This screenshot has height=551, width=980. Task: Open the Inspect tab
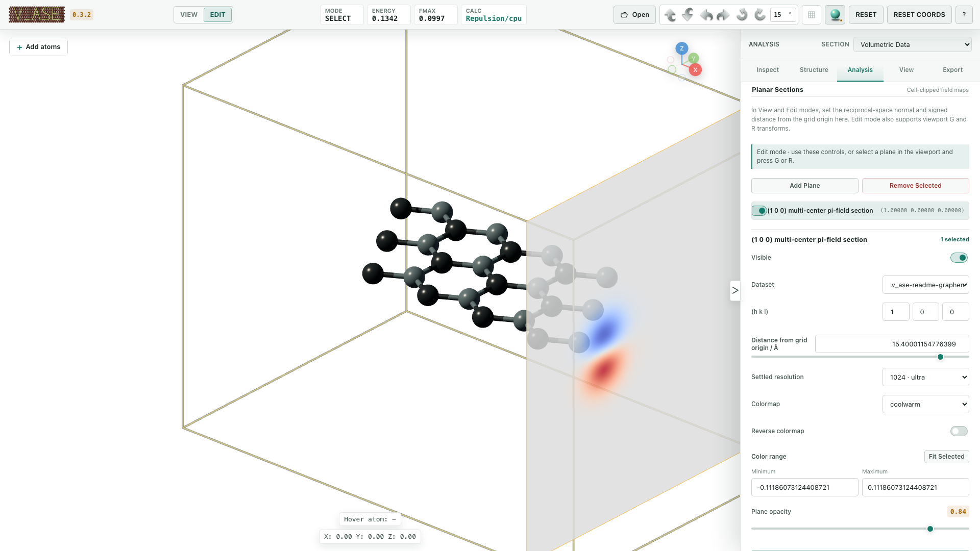(767, 70)
